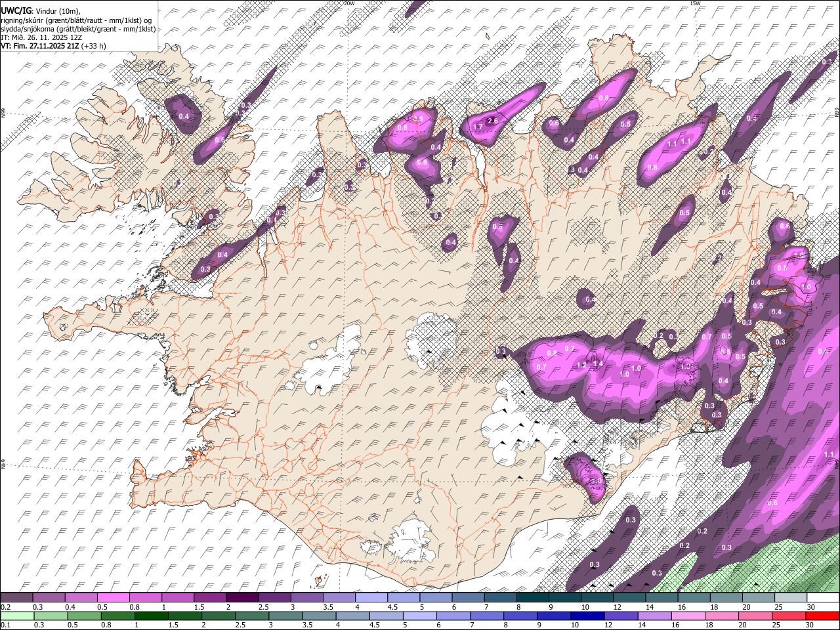Click the 0.1 label in lower legend
This screenshot has width=840, height=630.
[5, 625]
